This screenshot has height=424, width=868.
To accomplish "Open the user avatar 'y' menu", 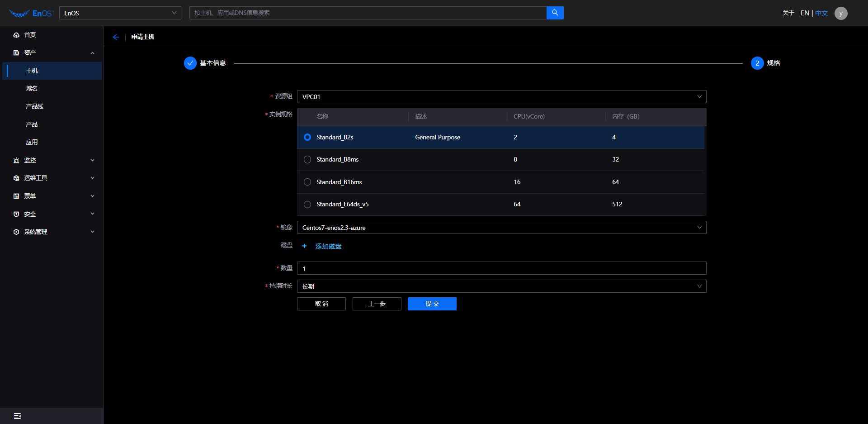I will (x=841, y=13).
